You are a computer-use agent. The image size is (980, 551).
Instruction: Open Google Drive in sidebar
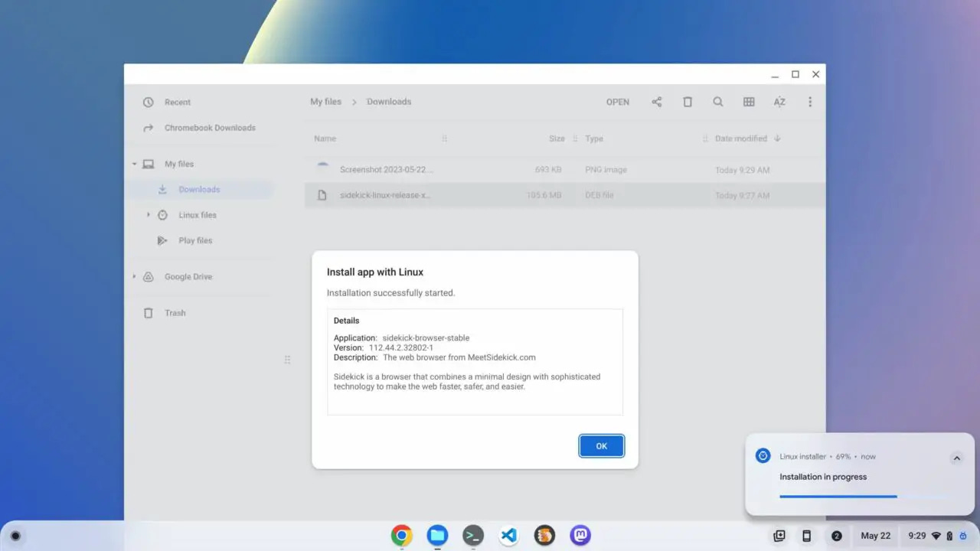point(188,276)
